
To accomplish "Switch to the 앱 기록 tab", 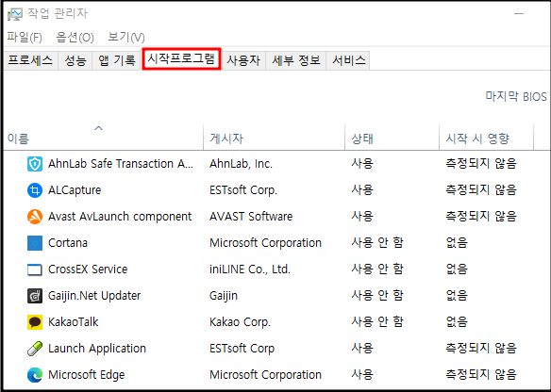I will point(117,60).
